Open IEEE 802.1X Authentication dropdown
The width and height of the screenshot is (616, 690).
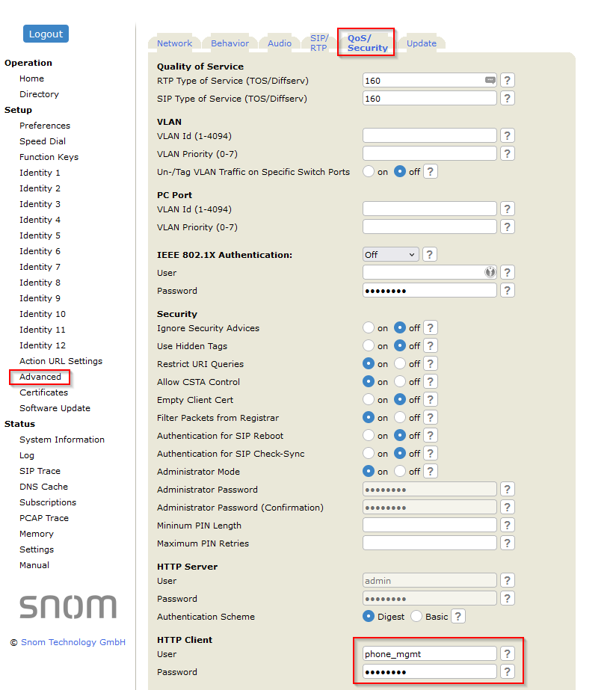pyautogui.click(x=390, y=255)
